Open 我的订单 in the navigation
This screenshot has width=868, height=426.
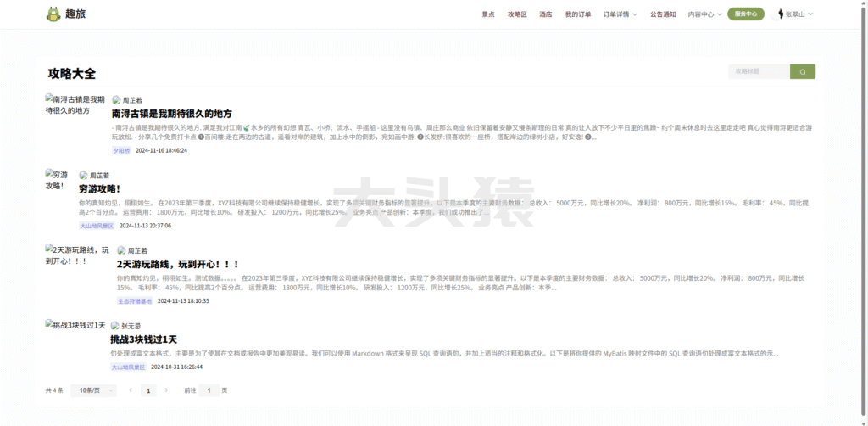coord(578,14)
